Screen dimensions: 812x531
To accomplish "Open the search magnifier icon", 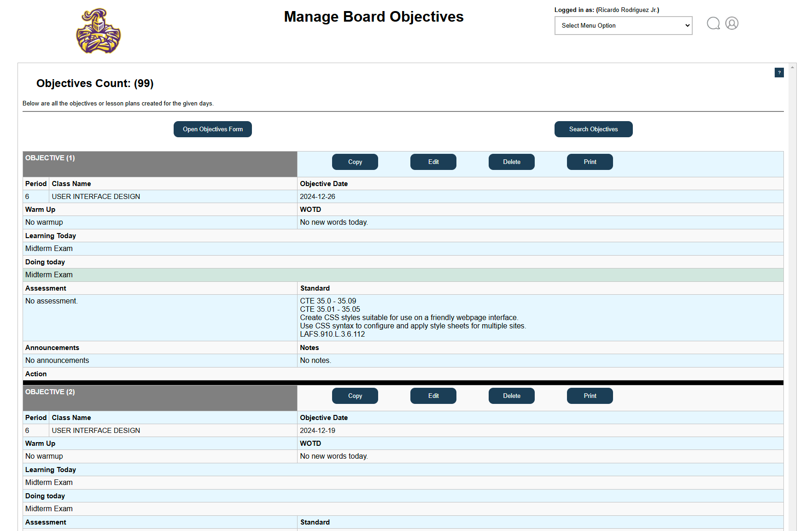I will coord(713,23).
